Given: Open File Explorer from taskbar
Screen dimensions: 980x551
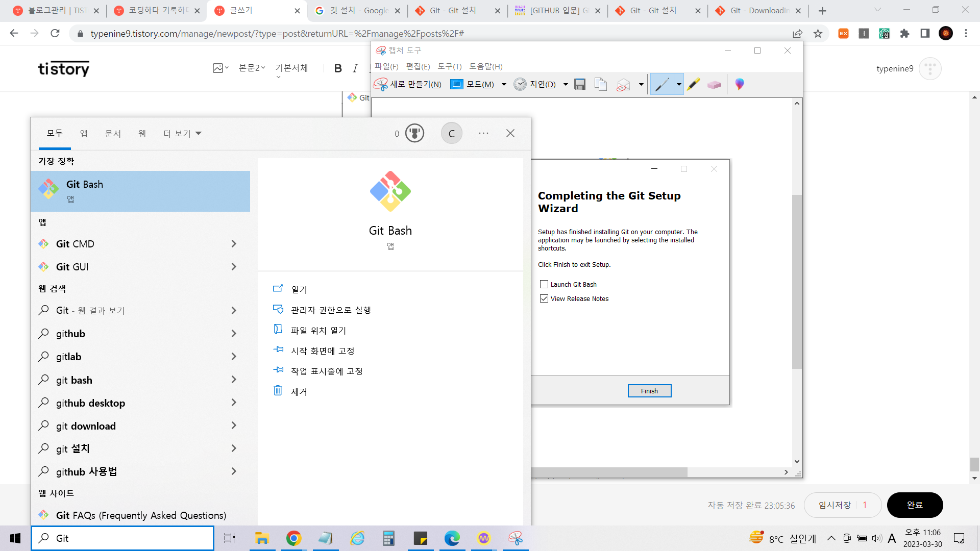Looking at the screenshot, I should (x=262, y=538).
